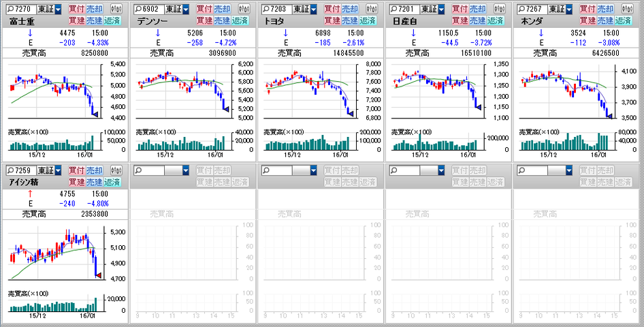Click 買建 button for アイシン精

[76, 182]
